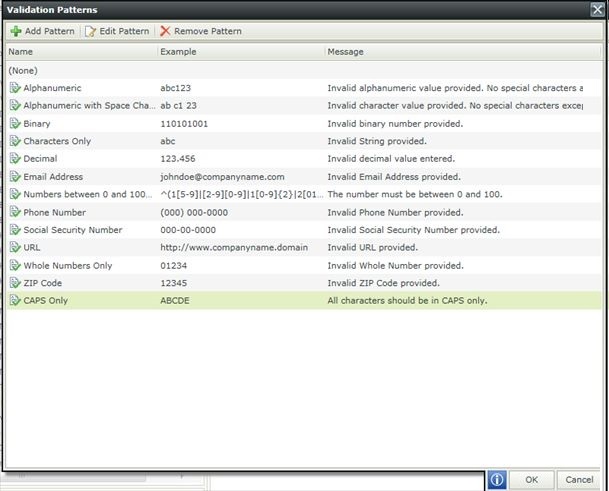Select the ZIP Code pattern name
Viewport: 609px width, 491px height.
click(x=43, y=283)
